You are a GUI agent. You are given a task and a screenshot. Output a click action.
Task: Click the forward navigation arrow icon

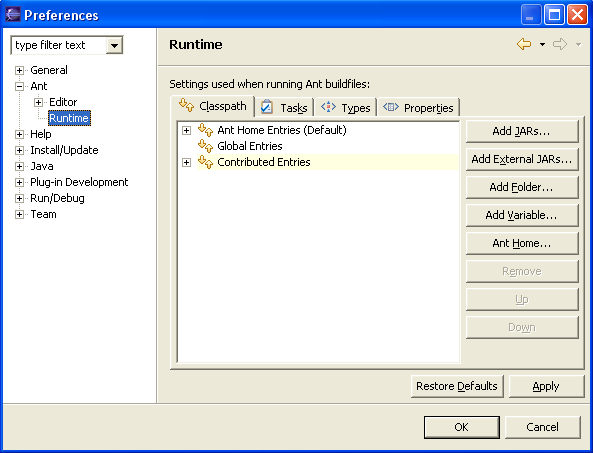point(560,44)
